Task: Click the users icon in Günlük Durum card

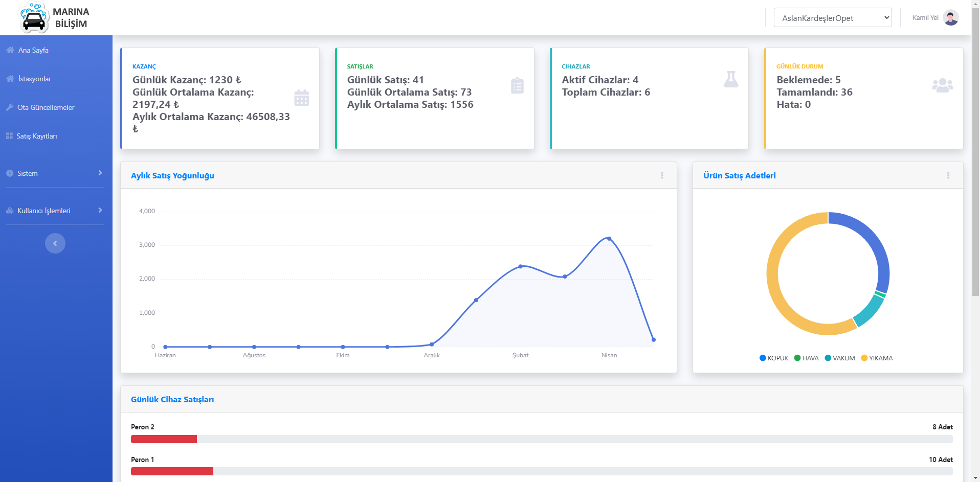Action: point(942,85)
